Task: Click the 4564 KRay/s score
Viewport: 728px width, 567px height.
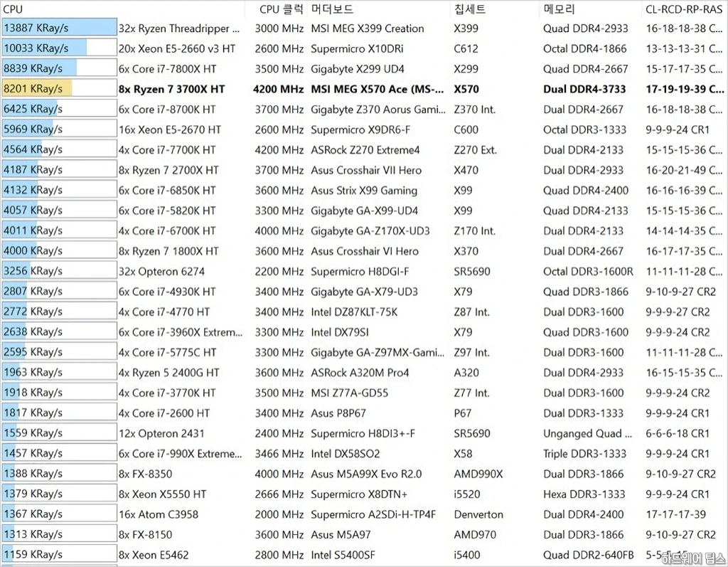Action: tap(33, 149)
